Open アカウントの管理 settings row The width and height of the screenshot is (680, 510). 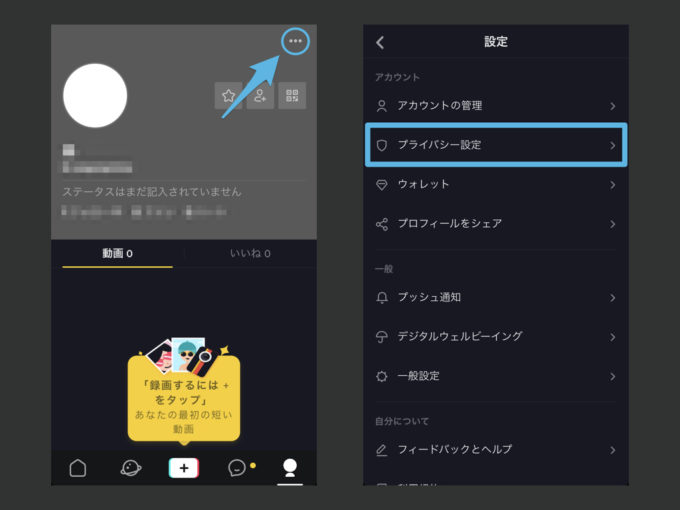pyautogui.click(x=496, y=106)
